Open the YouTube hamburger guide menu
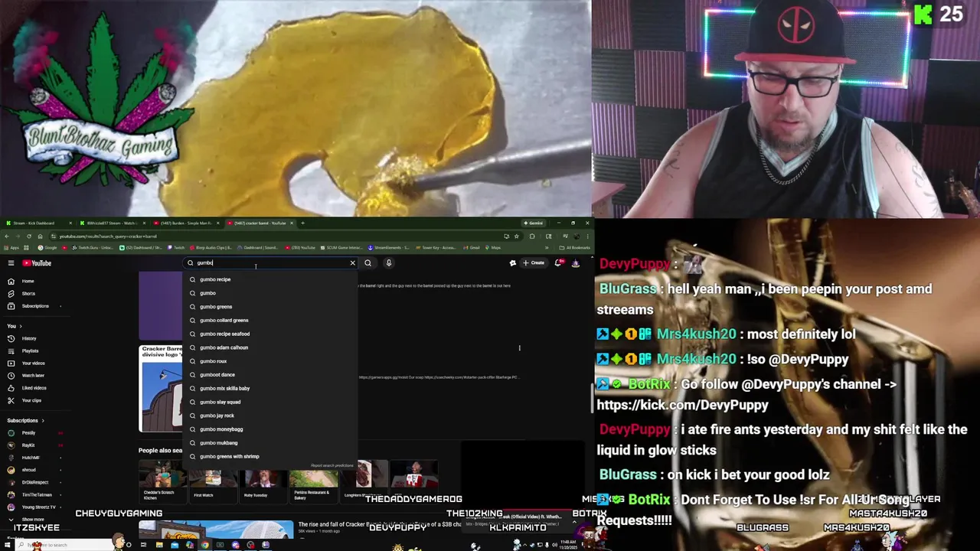The height and width of the screenshot is (551, 980). (11, 263)
